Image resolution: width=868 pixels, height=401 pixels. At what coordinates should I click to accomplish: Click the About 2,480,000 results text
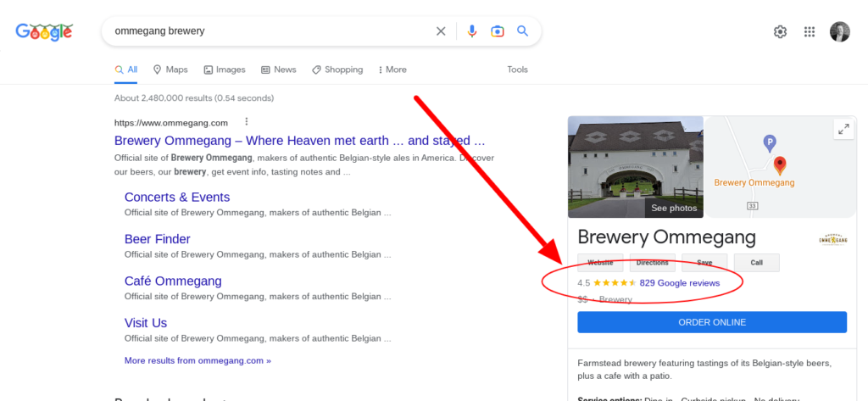point(194,98)
